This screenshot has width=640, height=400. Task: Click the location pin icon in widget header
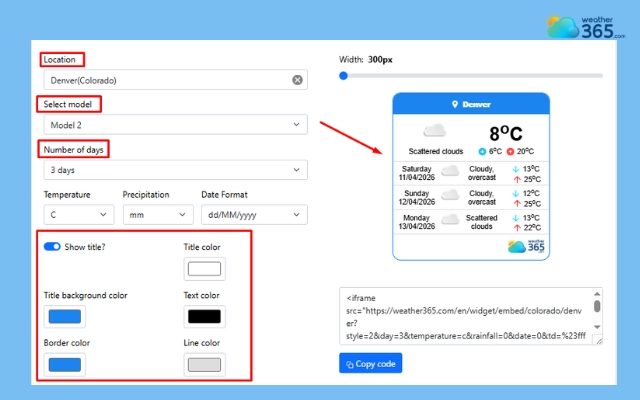(454, 104)
